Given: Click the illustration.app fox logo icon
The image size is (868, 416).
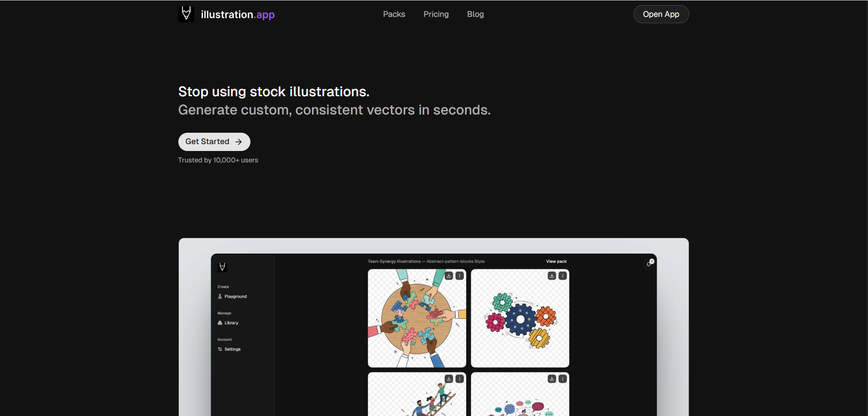Looking at the screenshot, I should click(186, 14).
